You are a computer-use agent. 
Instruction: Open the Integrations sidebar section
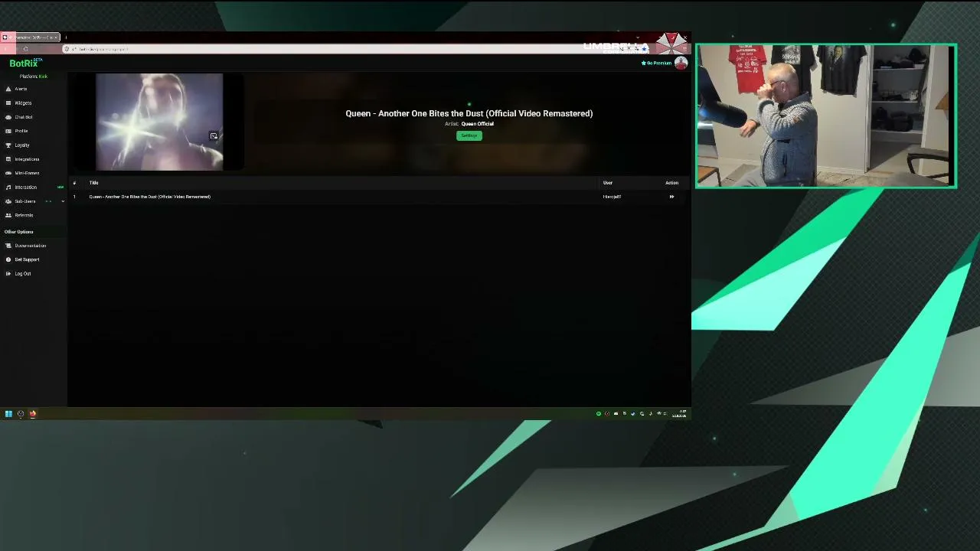pos(27,159)
